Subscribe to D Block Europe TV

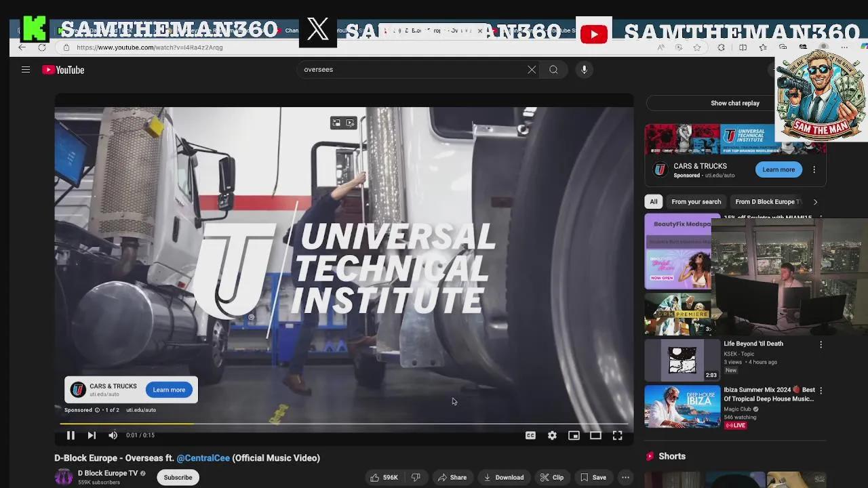pyautogui.click(x=178, y=477)
